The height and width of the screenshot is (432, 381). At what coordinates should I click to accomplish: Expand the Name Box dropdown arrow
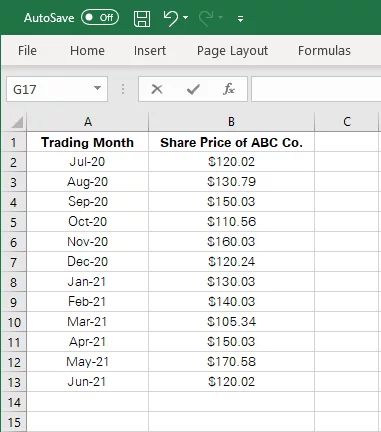[97, 89]
